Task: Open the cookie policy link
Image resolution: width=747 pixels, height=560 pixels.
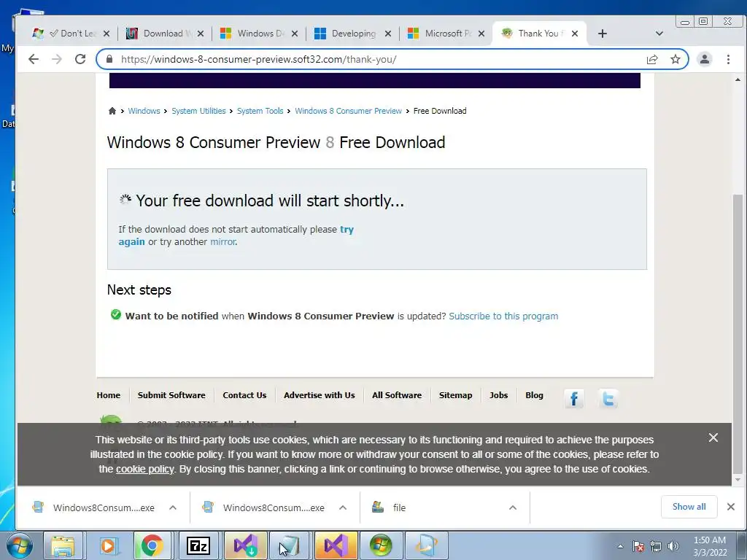Action: [x=145, y=469]
